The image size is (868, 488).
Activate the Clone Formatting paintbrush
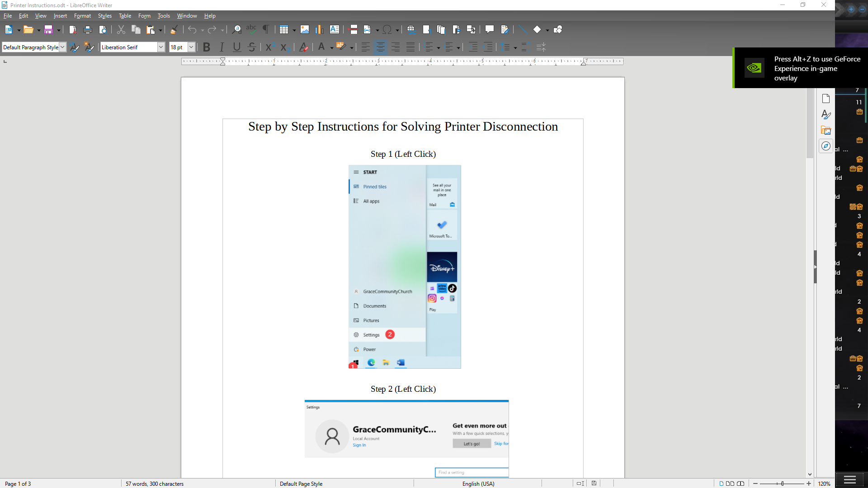click(174, 30)
